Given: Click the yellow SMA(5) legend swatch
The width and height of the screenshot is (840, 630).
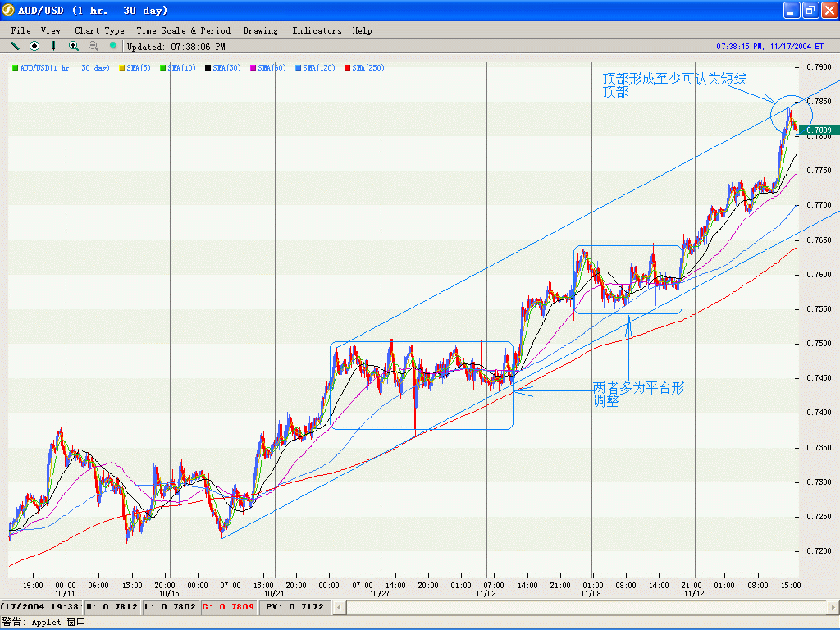Looking at the screenshot, I should tap(122, 67).
